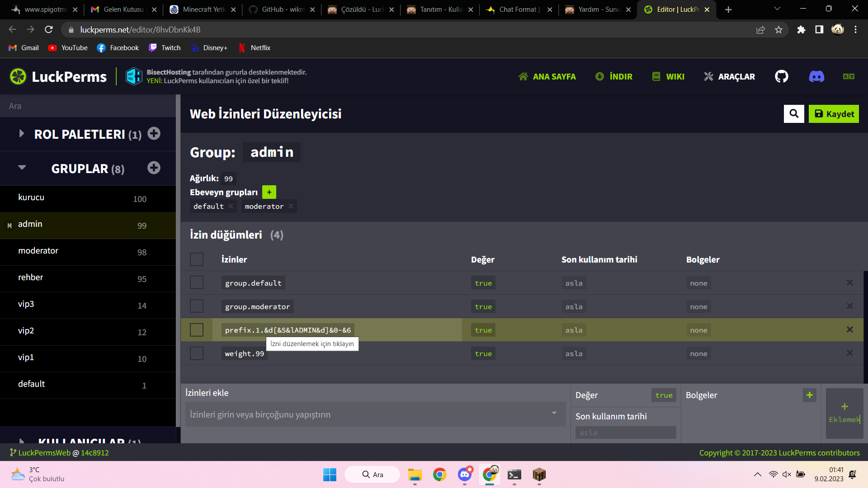The image size is (868, 488).
Task: Check the group.moderator row checkbox
Action: pyautogui.click(x=197, y=306)
